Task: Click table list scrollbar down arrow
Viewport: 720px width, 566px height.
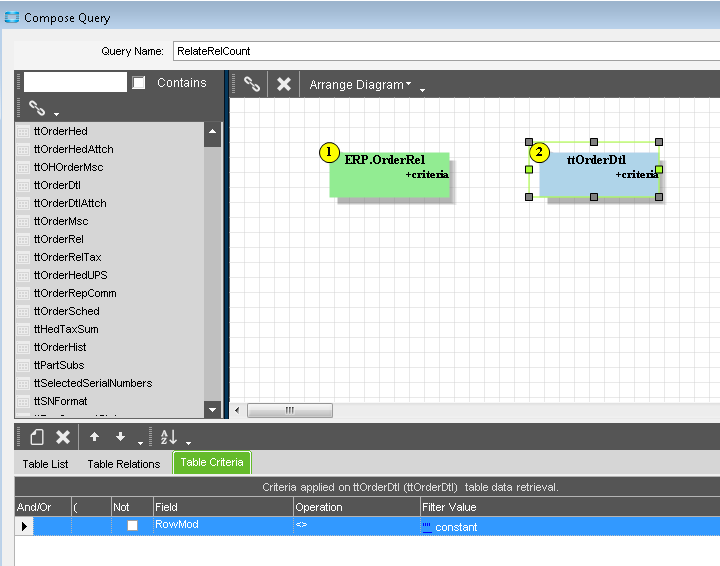Action: tap(212, 409)
